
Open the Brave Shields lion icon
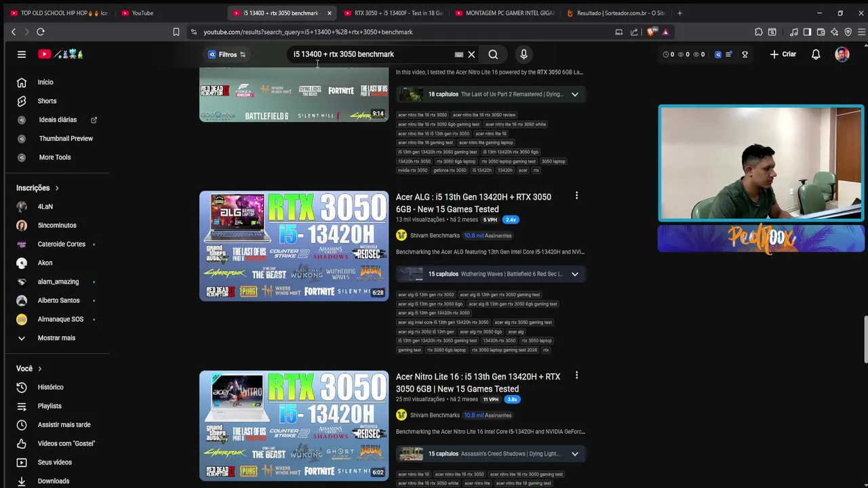click(x=651, y=32)
